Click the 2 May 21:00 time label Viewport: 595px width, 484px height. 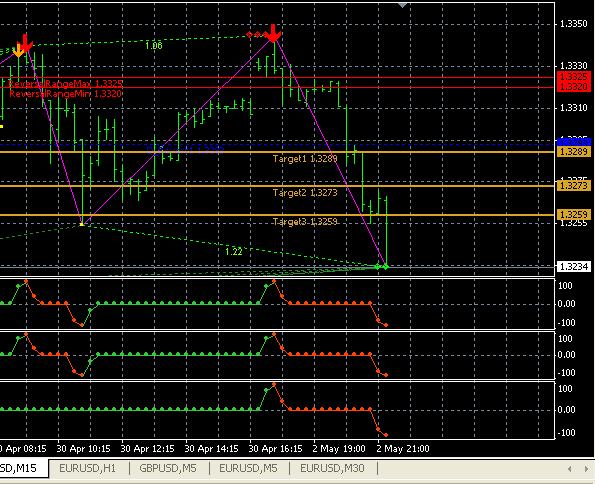[403, 449]
